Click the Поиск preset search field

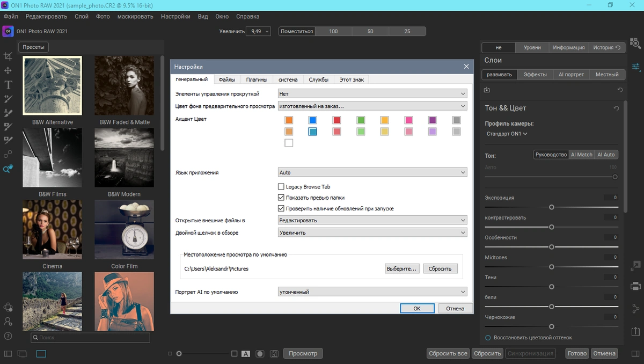coord(90,338)
